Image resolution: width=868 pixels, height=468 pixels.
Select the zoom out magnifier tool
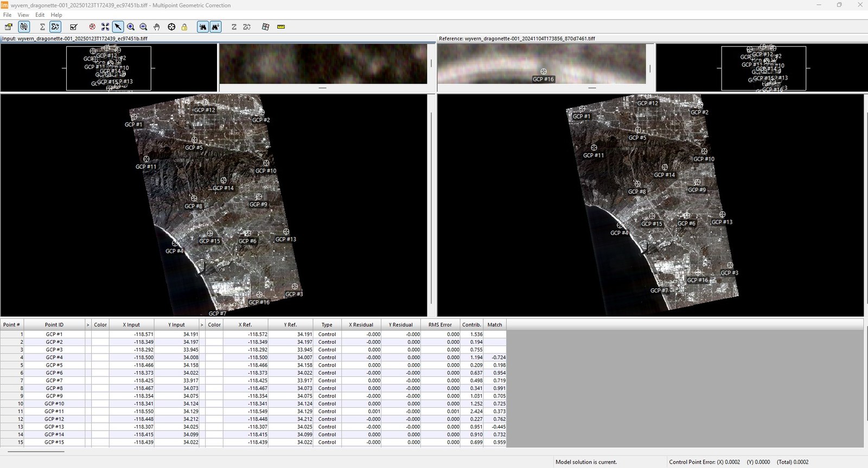coord(143,27)
